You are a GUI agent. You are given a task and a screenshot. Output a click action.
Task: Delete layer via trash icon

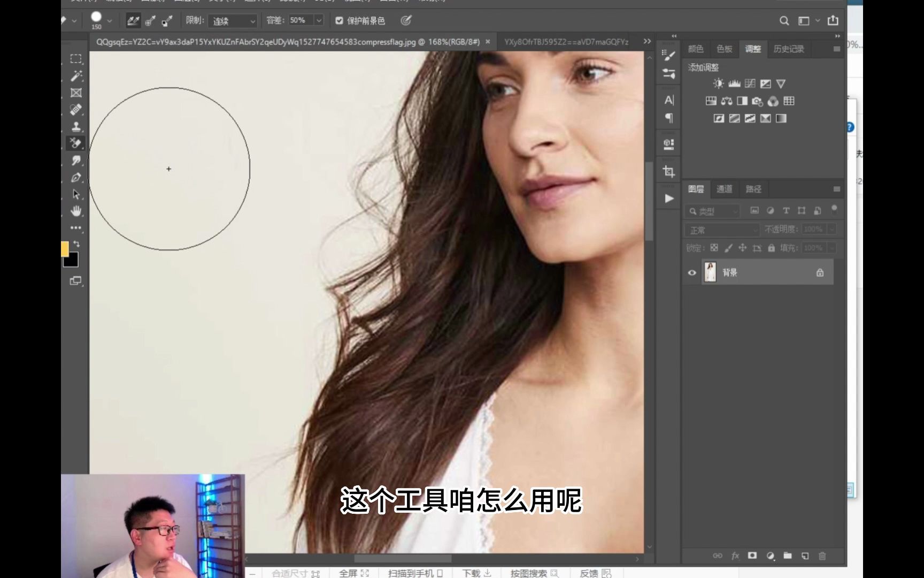[x=822, y=556]
